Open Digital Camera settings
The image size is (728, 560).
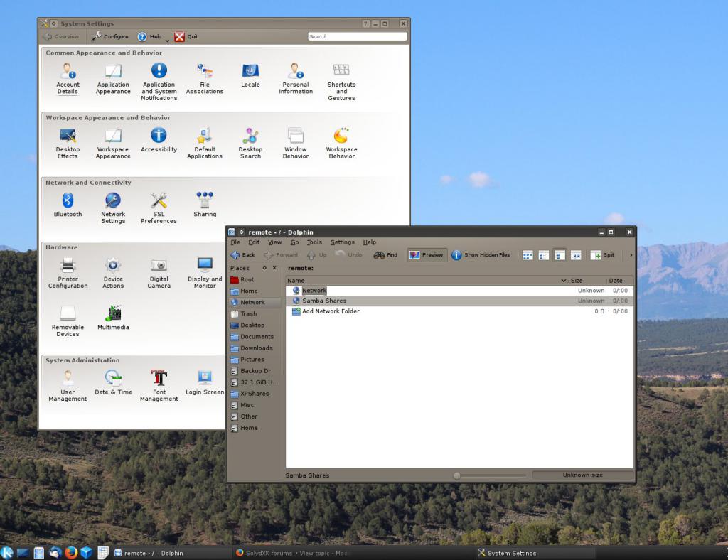[159, 273]
